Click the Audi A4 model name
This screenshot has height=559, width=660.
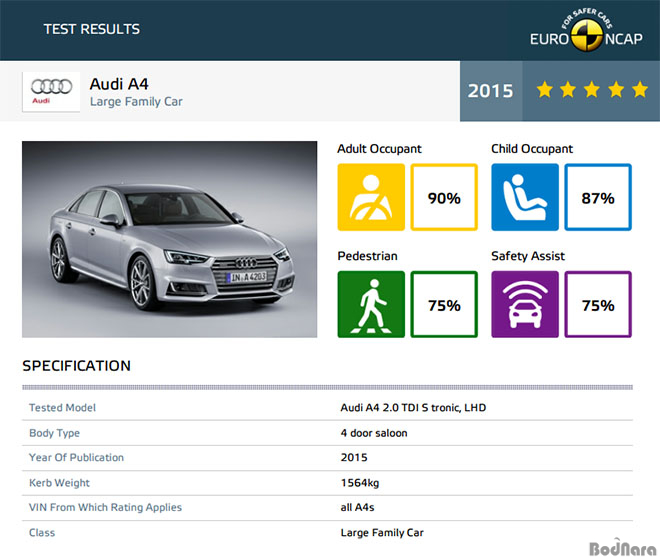[x=119, y=84]
